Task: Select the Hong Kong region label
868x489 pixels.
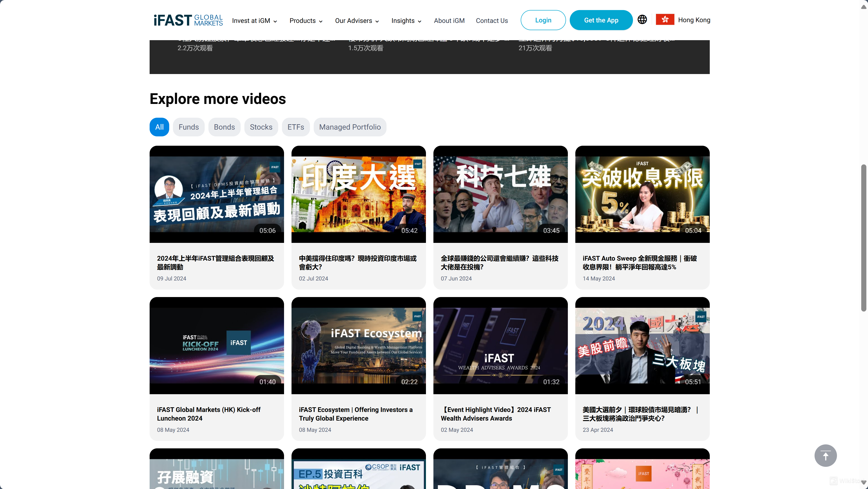Action: pyautogui.click(x=694, y=20)
